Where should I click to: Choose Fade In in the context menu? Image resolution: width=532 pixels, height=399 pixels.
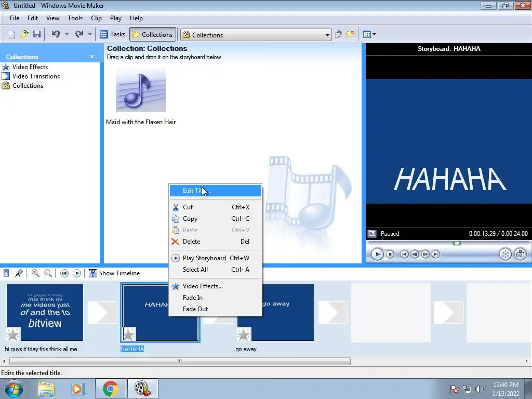coord(215,298)
